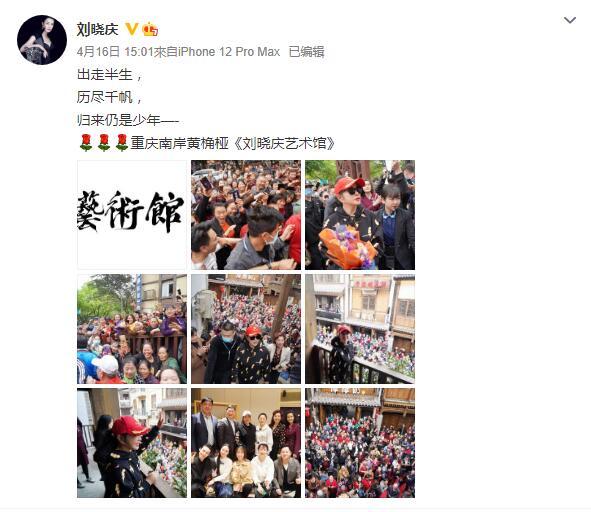Click the third rose emoji
The image size is (591, 512).
(x=122, y=143)
